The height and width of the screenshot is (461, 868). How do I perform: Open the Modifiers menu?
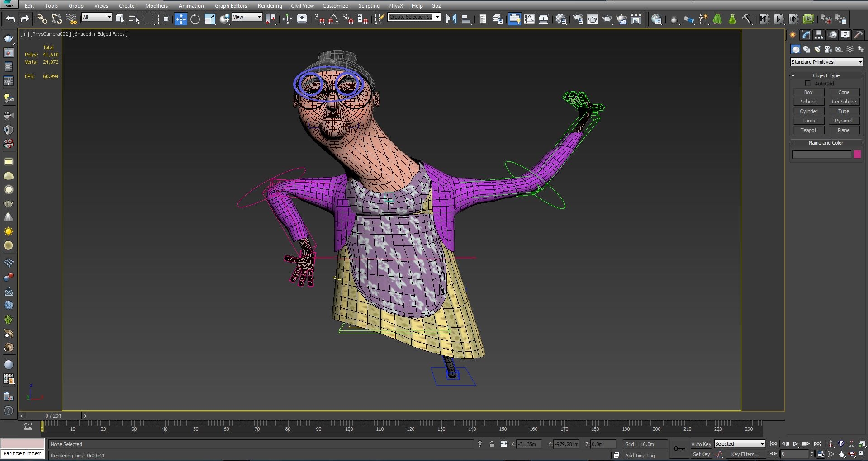(x=156, y=5)
